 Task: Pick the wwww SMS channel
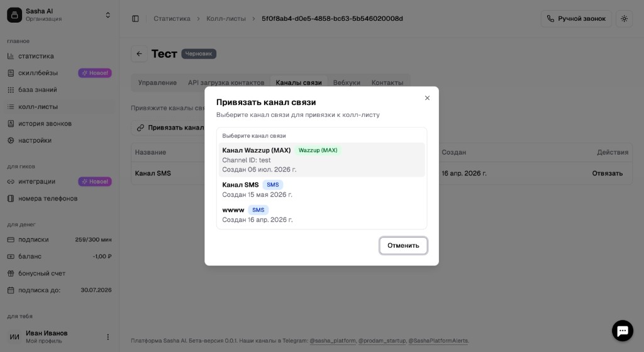point(321,214)
